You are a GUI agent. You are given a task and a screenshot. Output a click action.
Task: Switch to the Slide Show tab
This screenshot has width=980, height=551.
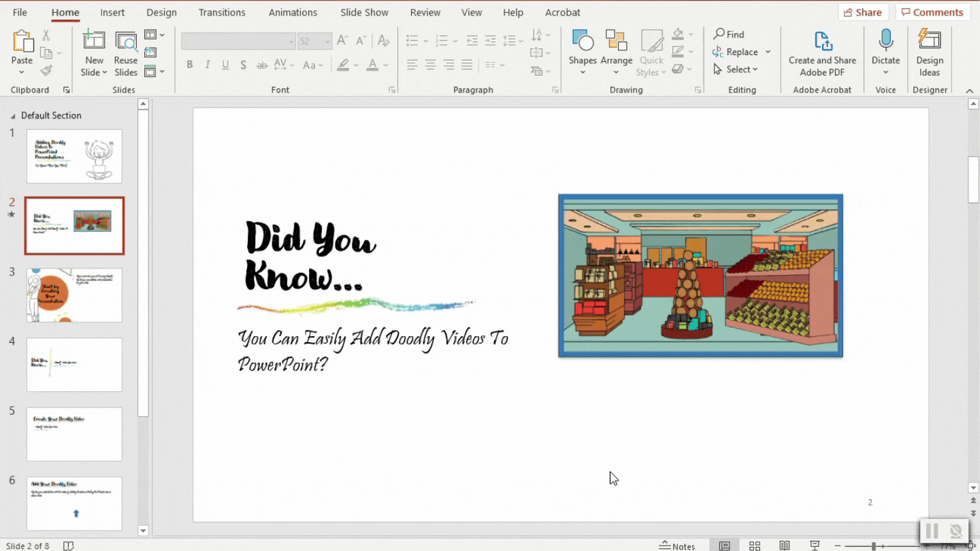(364, 12)
